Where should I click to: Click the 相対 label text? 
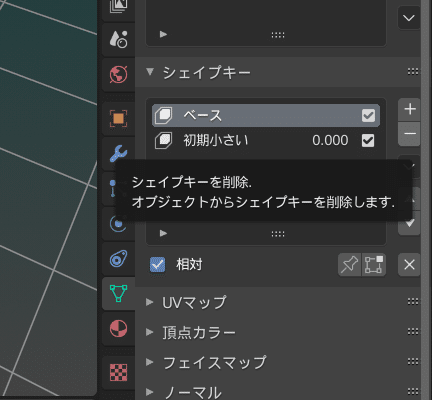coord(189,265)
